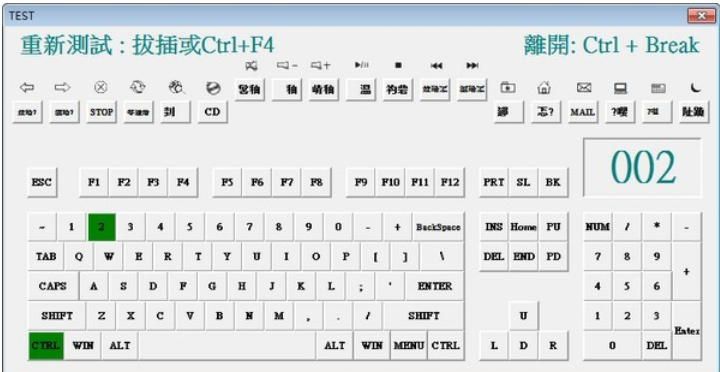Click the SL scroll lock key
This screenshot has width=720, height=372.
point(523,182)
